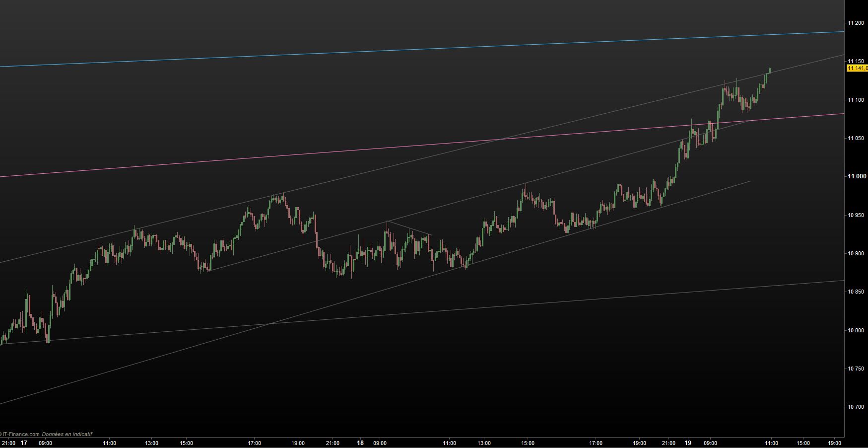Click the 10 800 price axis label
Screen dimensions: 868x448
(x=856, y=330)
